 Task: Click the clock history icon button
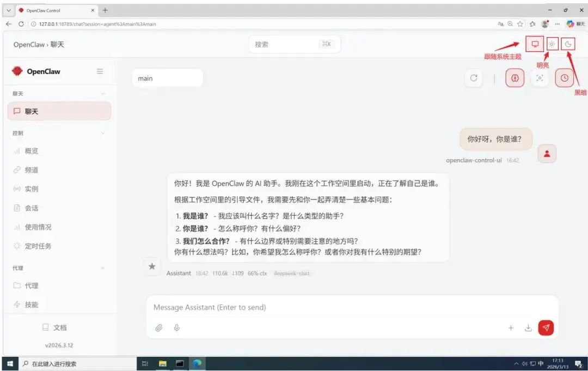pos(565,78)
